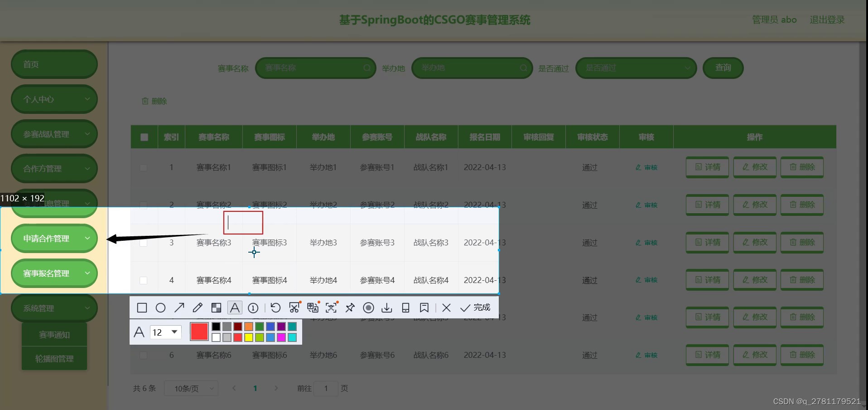This screenshot has width=868, height=410.
Task: Click the 报名日期 column header
Action: pyautogui.click(x=485, y=137)
